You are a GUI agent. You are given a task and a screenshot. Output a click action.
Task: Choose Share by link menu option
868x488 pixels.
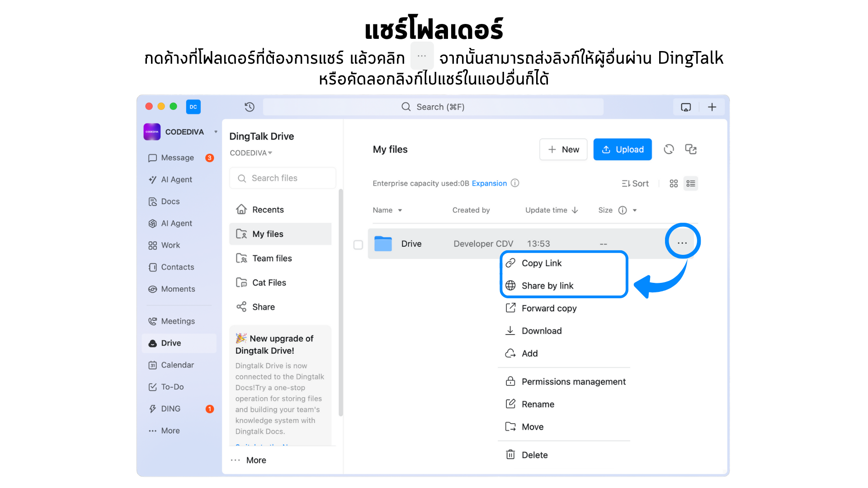coord(547,286)
